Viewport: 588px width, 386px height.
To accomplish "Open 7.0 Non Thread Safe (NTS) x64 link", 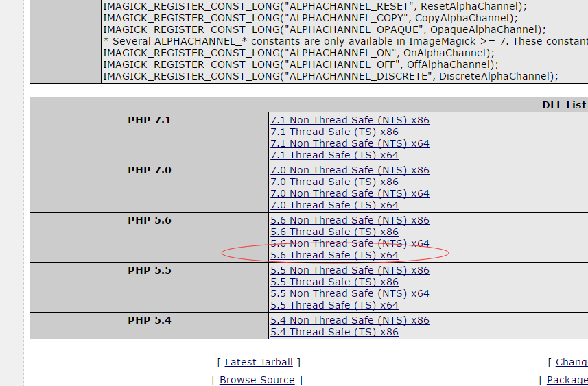I will tap(350, 193).
